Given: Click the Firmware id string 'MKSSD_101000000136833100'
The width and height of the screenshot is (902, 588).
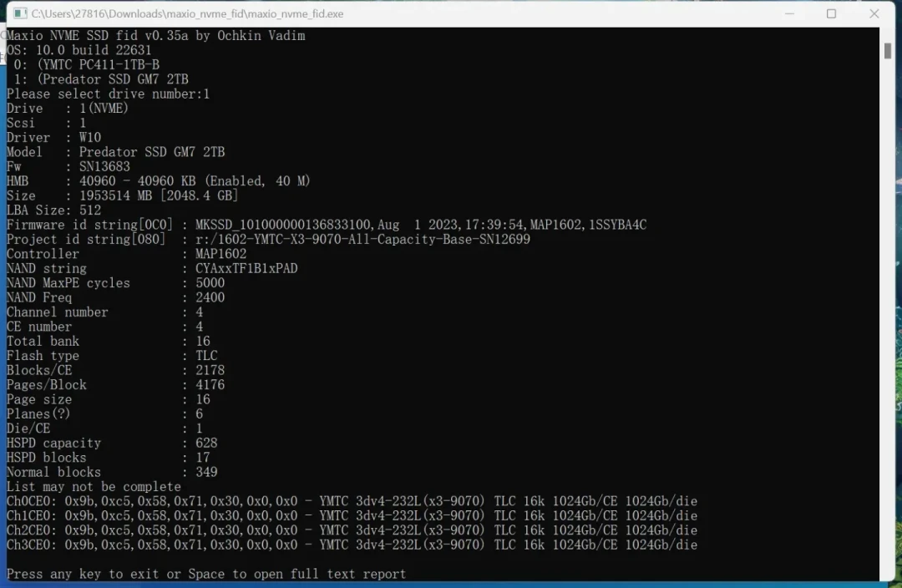Looking at the screenshot, I should pyautogui.click(x=283, y=225).
